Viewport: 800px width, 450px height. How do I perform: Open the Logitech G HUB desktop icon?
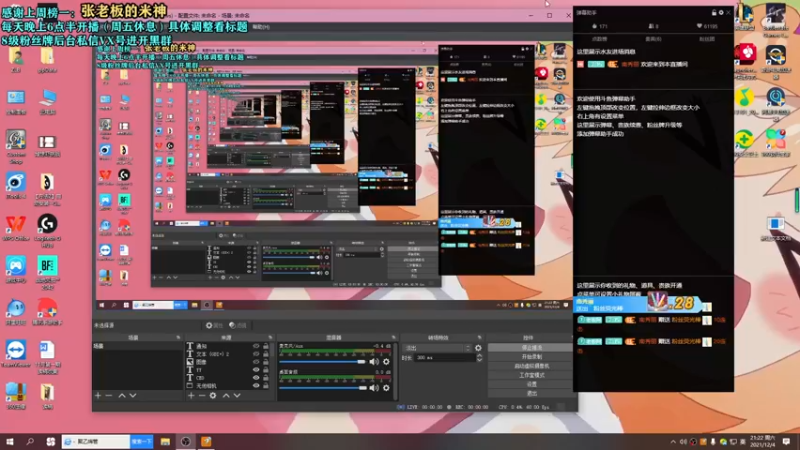[x=47, y=231]
